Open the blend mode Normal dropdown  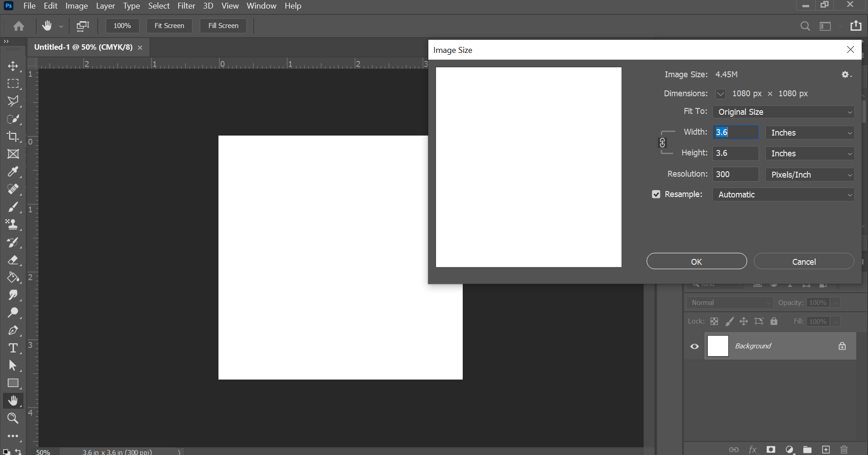click(730, 303)
